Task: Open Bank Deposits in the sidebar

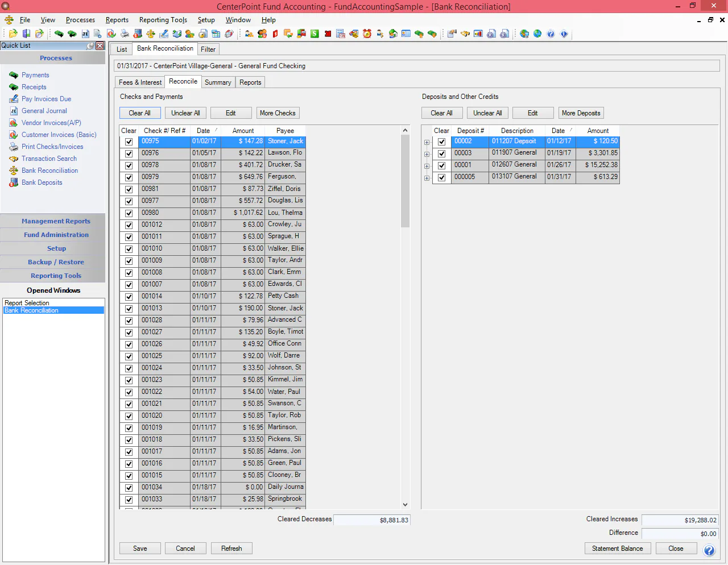Action: click(42, 182)
